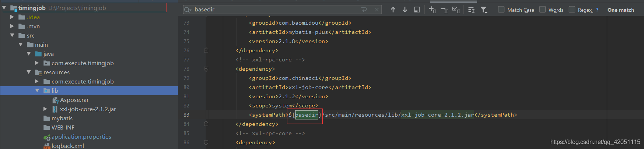This screenshot has height=149, width=644.
Task: Toggle multiline search mode icon
Action: [x=471, y=10]
